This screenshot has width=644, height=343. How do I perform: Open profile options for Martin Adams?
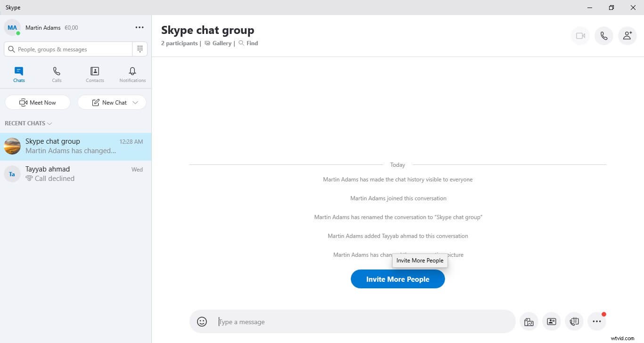click(12, 27)
